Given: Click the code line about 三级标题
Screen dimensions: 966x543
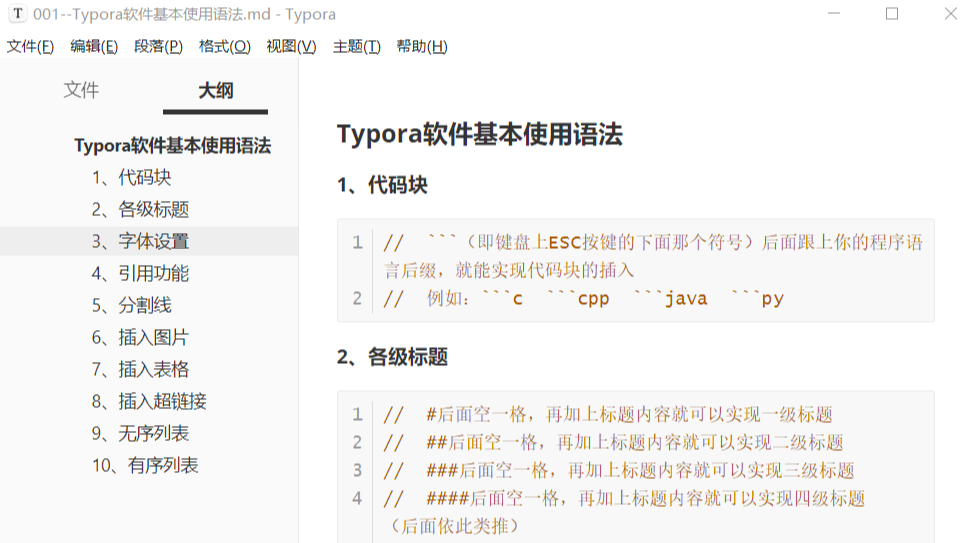Looking at the screenshot, I should [619, 471].
